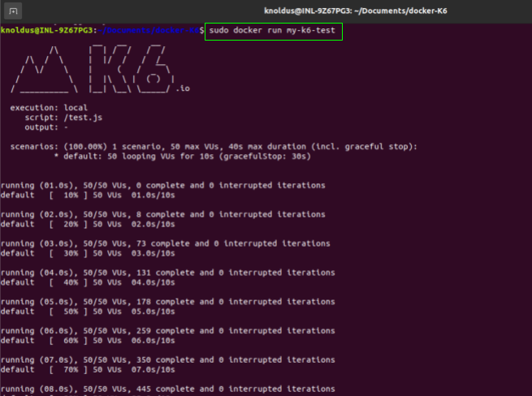
Task: Click the 'running (04.0s)' line with 131 complete
Action: click(x=167, y=273)
